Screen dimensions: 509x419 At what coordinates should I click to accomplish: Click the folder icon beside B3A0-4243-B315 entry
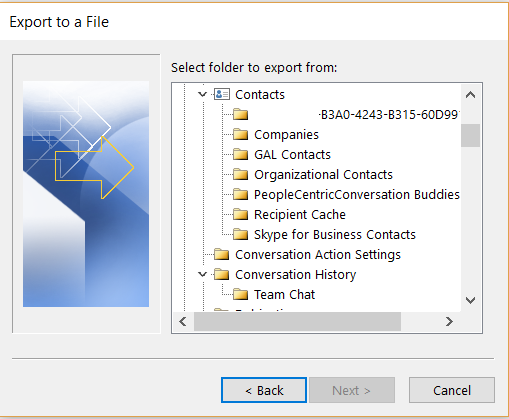pyautogui.click(x=240, y=114)
